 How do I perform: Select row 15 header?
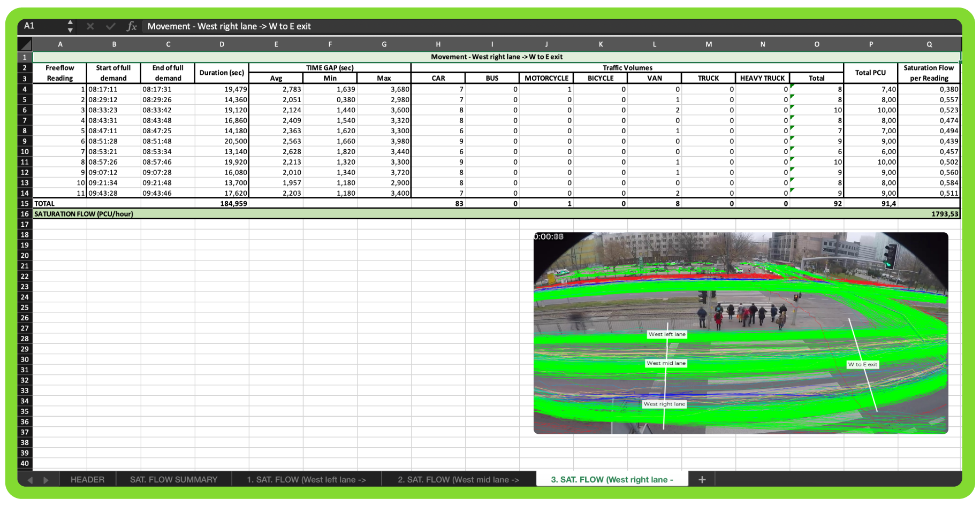(25, 203)
